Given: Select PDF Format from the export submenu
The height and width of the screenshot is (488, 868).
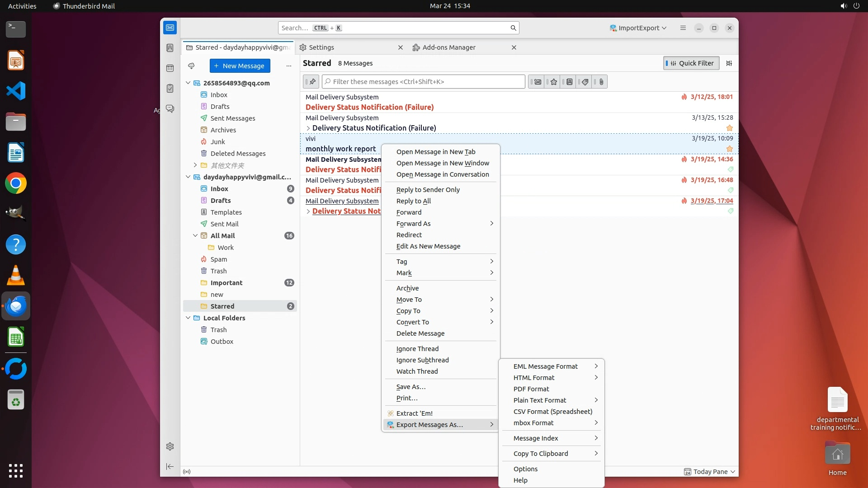Looking at the screenshot, I should pos(531,389).
